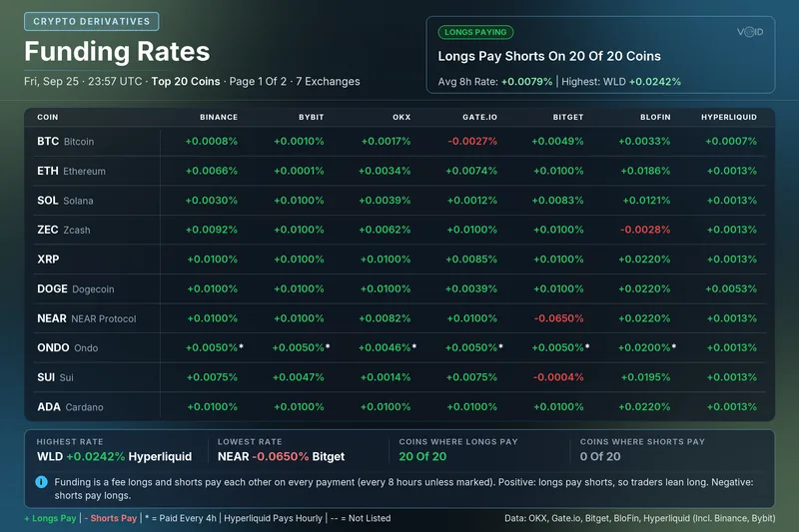Click the CRYPTO DERIVATIVES badge
Screen dimensions: 799x532
(92, 21)
